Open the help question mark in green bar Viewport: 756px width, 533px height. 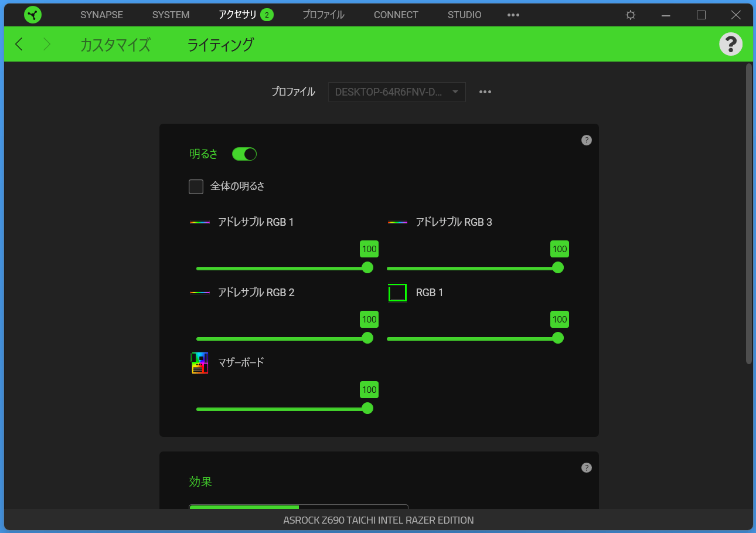coord(731,44)
